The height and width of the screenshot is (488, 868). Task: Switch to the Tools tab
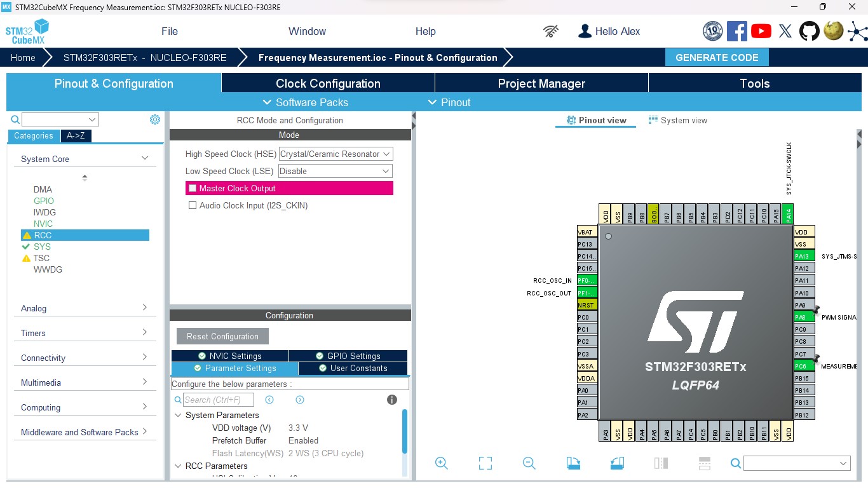click(755, 83)
